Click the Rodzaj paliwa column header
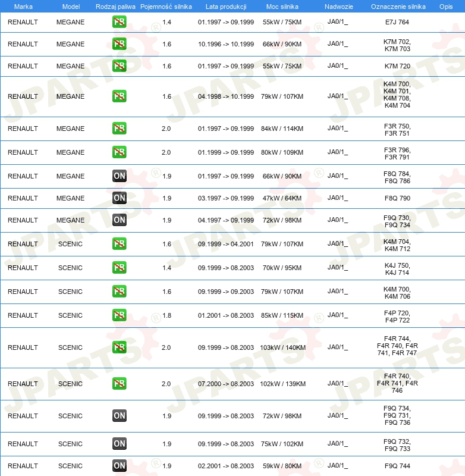Image resolution: width=465 pixels, height=476 pixels. coord(115,7)
